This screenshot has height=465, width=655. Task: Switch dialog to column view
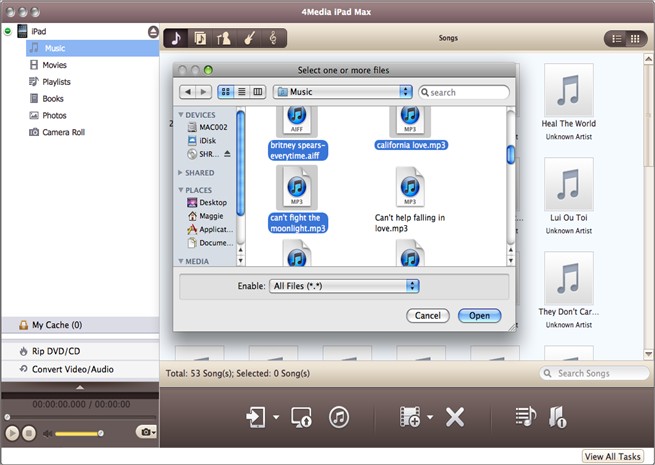tap(258, 92)
